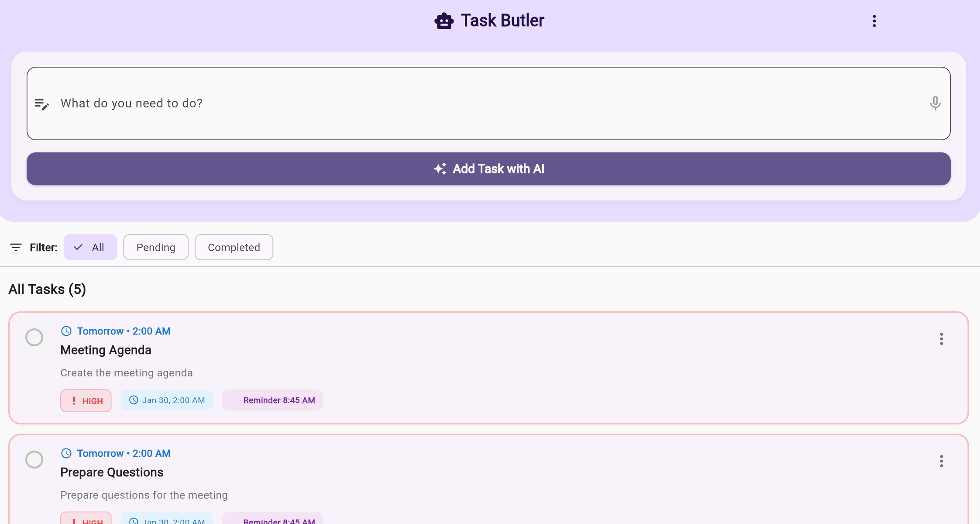Click the microphone voice input icon
This screenshot has width=980, height=524.
(x=935, y=103)
